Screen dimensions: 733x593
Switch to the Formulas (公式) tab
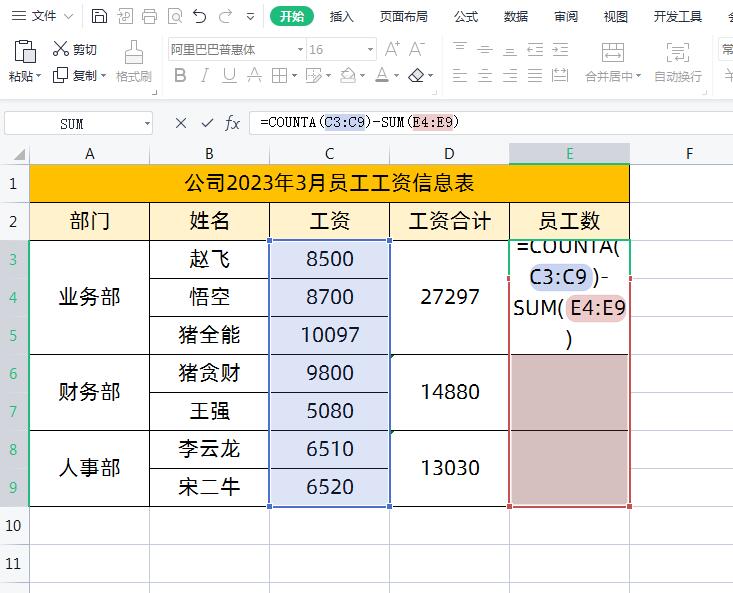click(466, 17)
